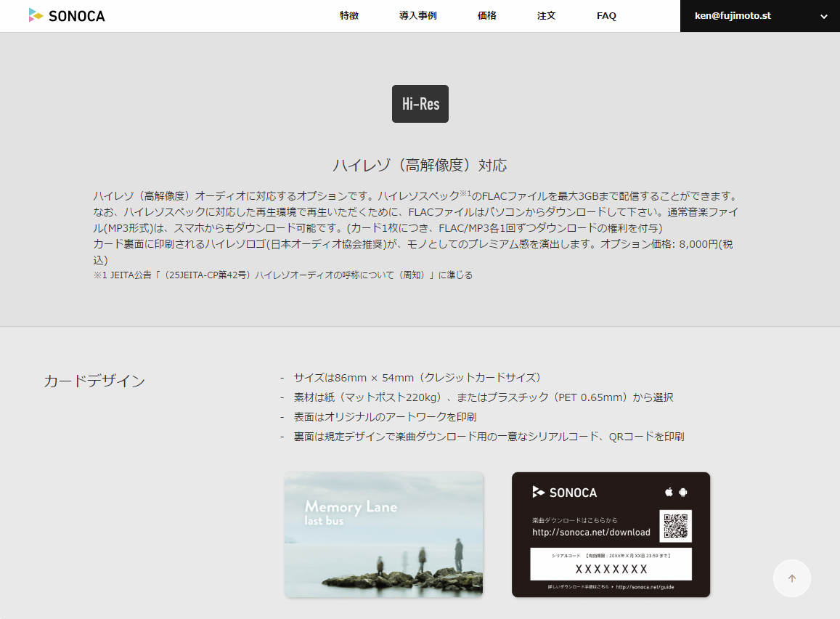Open the FAQ navigation item

[x=606, y=15]
